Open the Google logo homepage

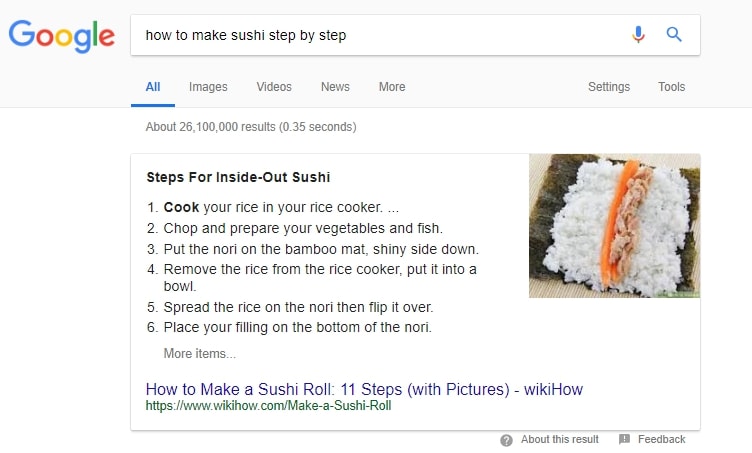coord(62,36)
